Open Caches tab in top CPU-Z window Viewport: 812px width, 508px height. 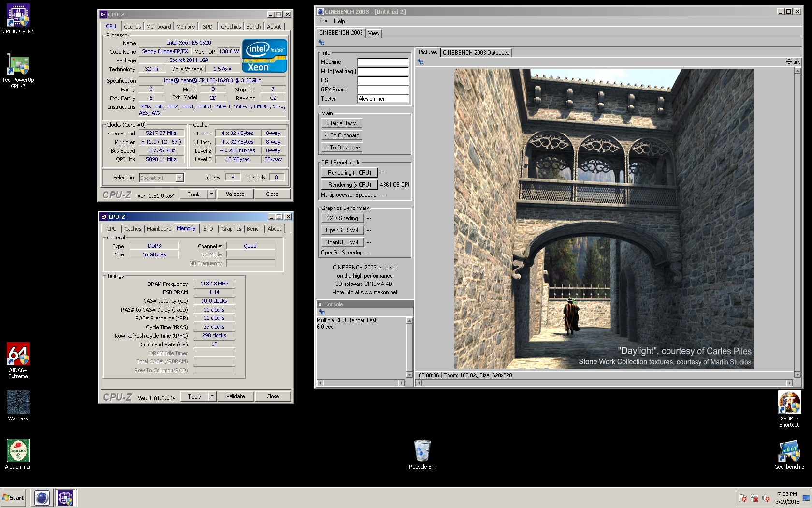click(132, 27)
